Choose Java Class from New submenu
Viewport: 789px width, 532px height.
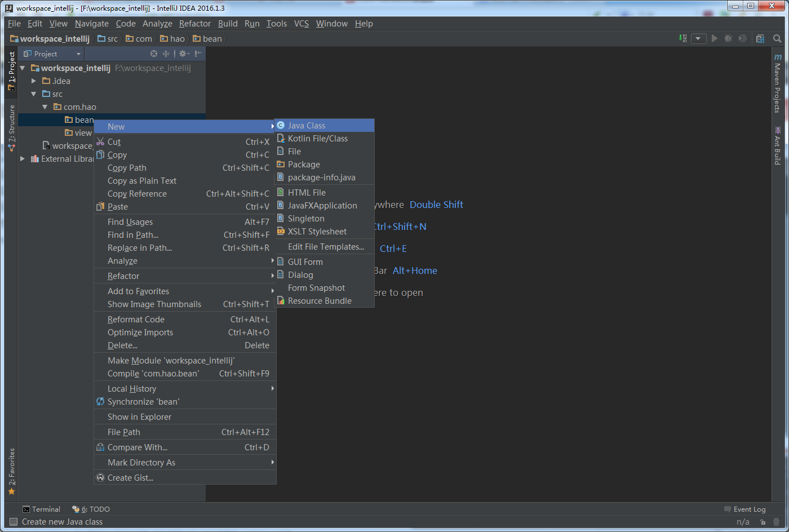(325, 126)
